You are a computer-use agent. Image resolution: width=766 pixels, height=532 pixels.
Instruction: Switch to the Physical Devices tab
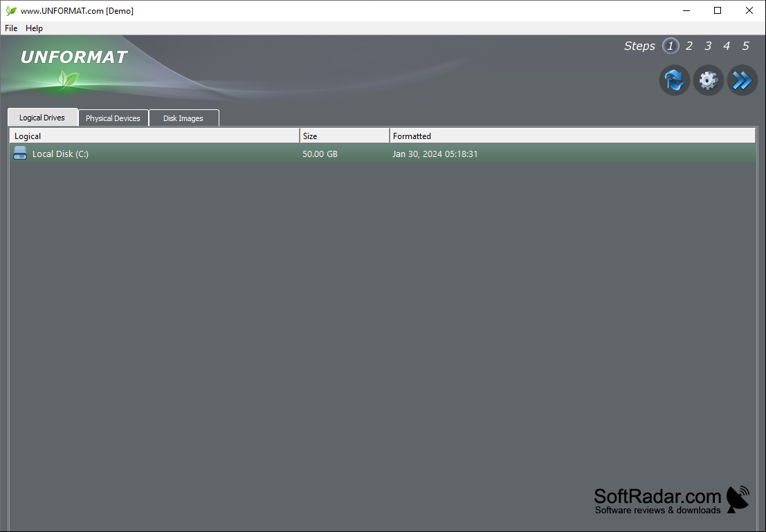pos(113,118)
